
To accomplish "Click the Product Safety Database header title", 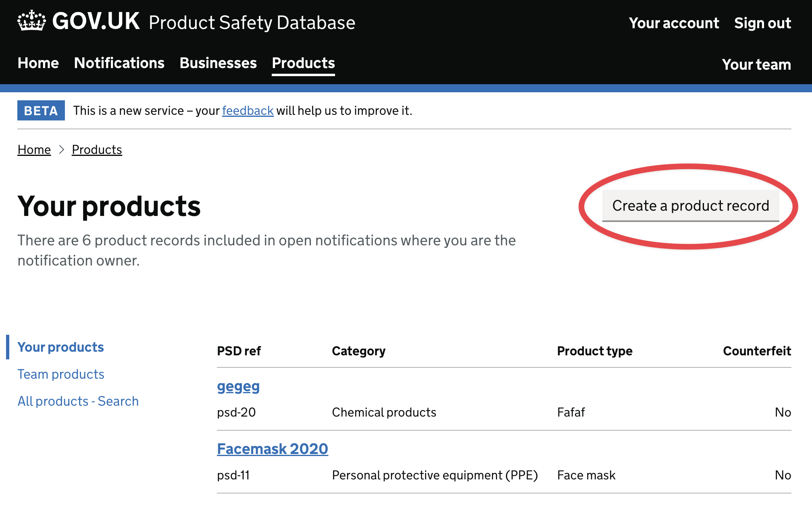I will pyautogui.click(x=252, y=23).
